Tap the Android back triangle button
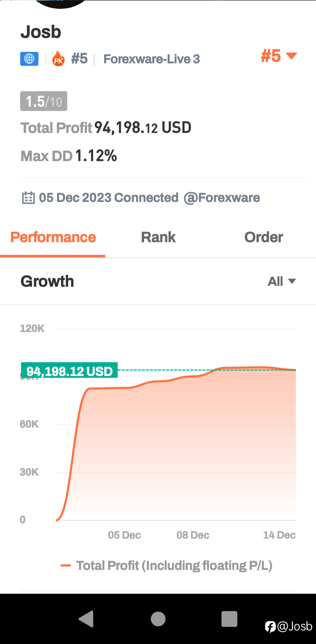 coord(86,619)
